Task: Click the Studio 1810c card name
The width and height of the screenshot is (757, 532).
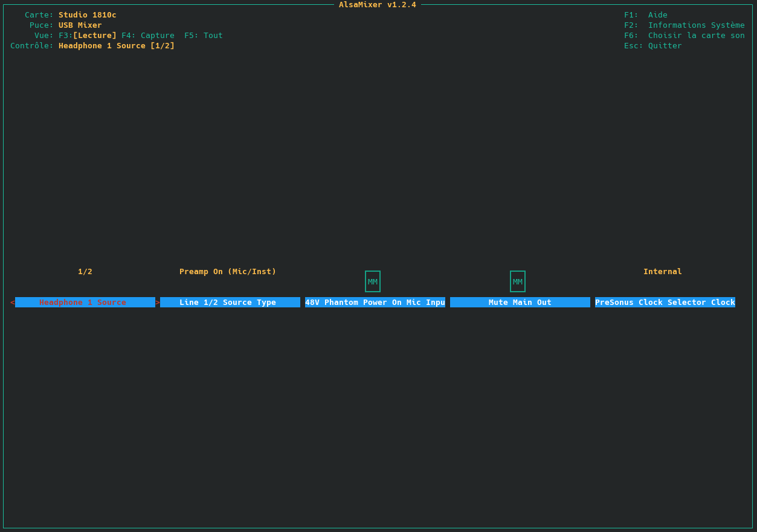Action: click(x=88, y=15)
